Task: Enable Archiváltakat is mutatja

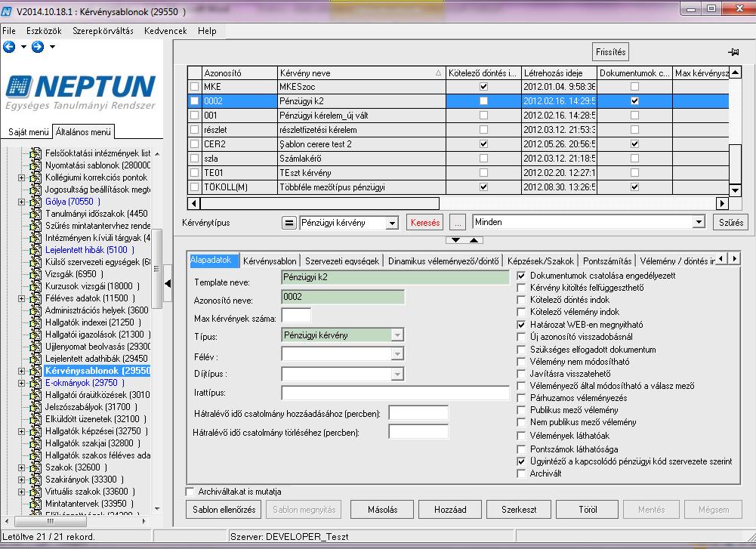Action: 190,492
